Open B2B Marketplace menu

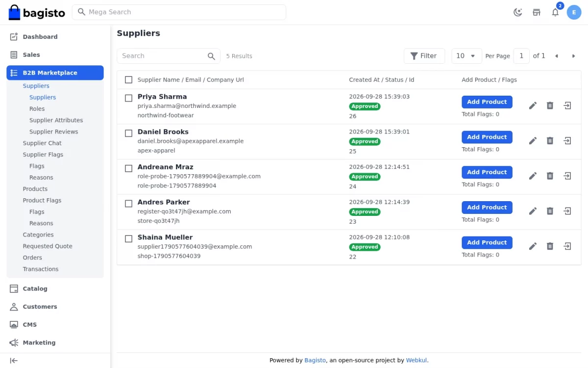click(55, 73)
